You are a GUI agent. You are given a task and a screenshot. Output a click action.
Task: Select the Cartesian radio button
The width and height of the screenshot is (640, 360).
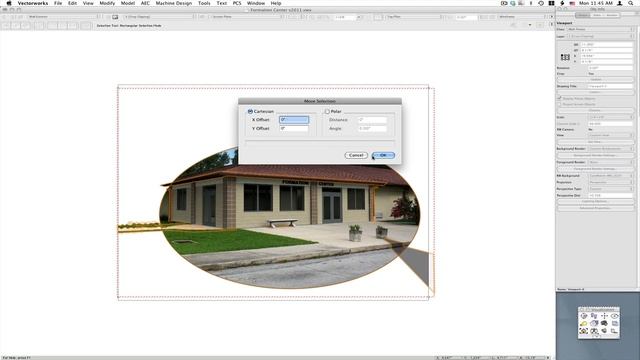(x=250, y=111)
